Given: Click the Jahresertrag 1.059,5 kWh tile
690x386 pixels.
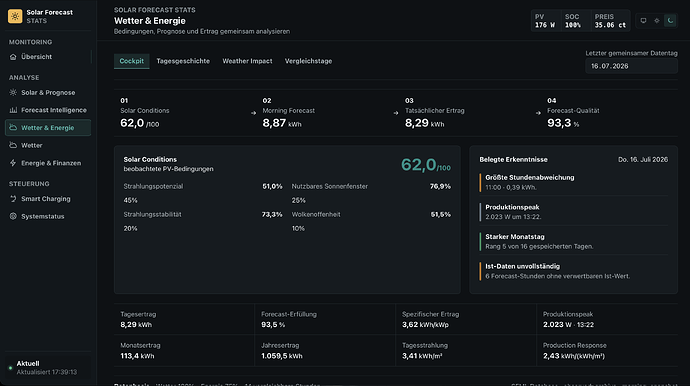Looking at the screenshot, I should point(325,351).
